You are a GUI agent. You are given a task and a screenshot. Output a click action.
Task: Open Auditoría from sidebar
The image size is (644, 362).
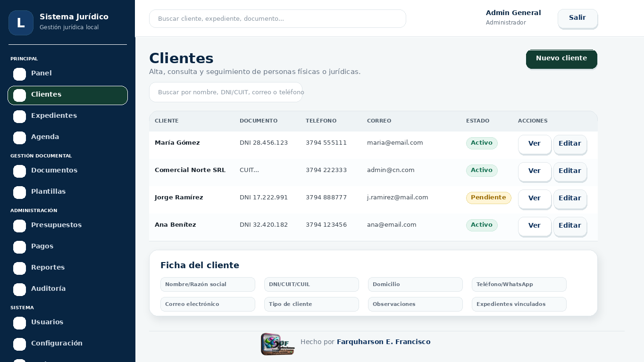(67, 289)
